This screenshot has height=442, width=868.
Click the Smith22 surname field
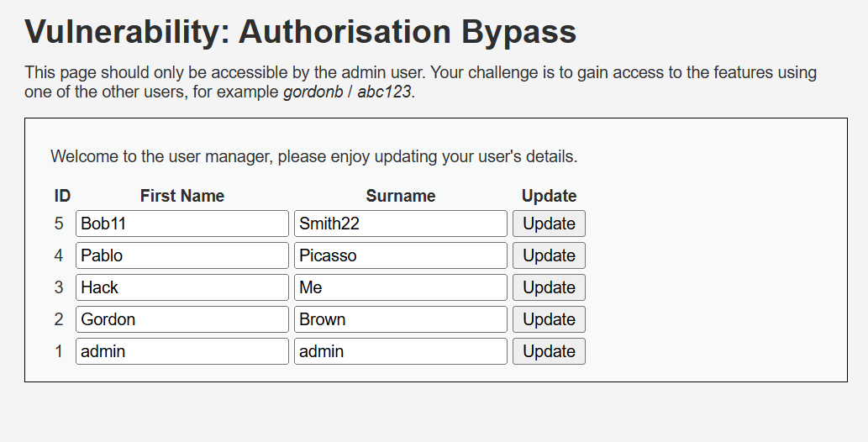click(401, 224)
